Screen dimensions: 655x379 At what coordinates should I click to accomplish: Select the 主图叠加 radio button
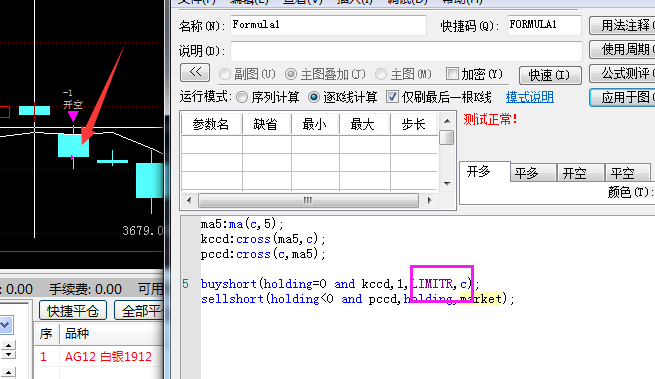pyautogui.click(x=291, y=74)
